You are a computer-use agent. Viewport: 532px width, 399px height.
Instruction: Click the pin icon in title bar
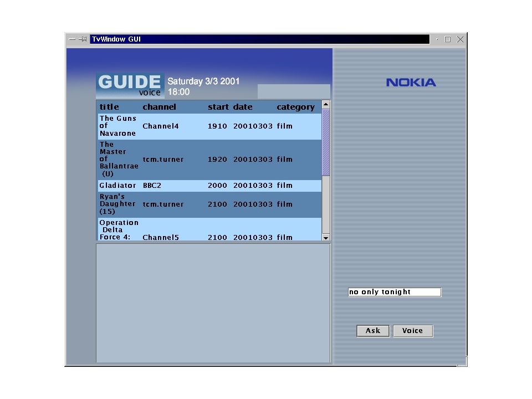coord(83,39)
